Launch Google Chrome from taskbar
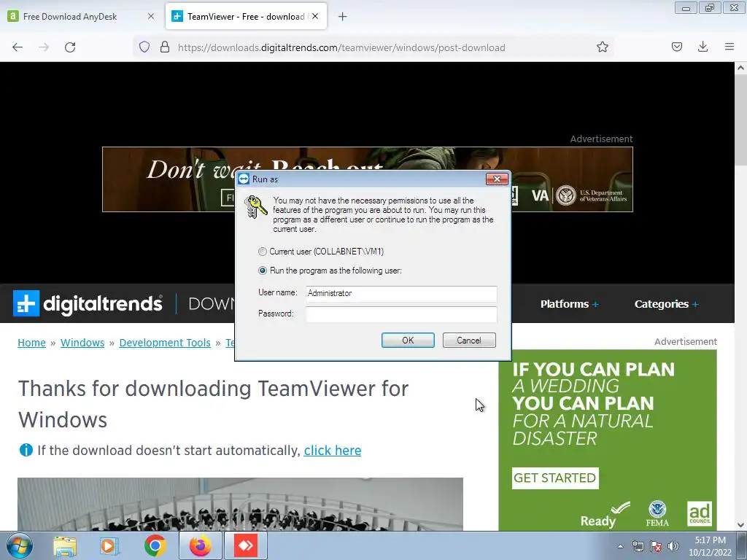747x560 pixels. [155, 546]
